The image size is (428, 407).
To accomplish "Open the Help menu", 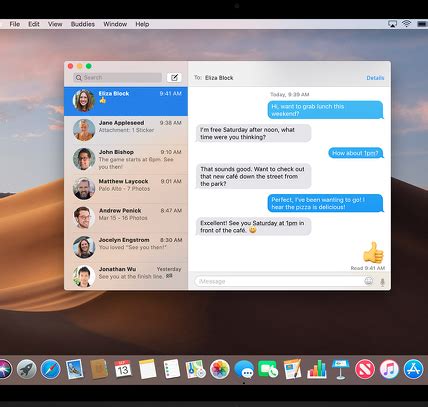I will [142, 24].
